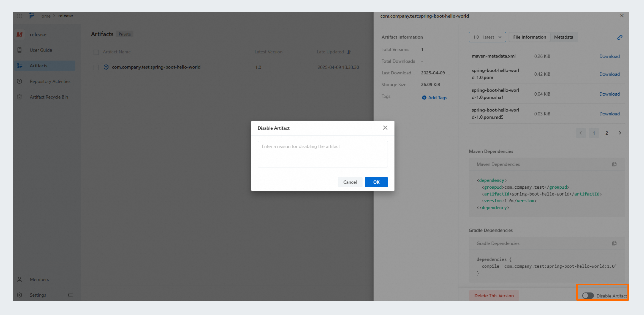The width and height of the screenshot is (644, 315).
Task: Open Repository Activities history icon
Action: point(20,81)
